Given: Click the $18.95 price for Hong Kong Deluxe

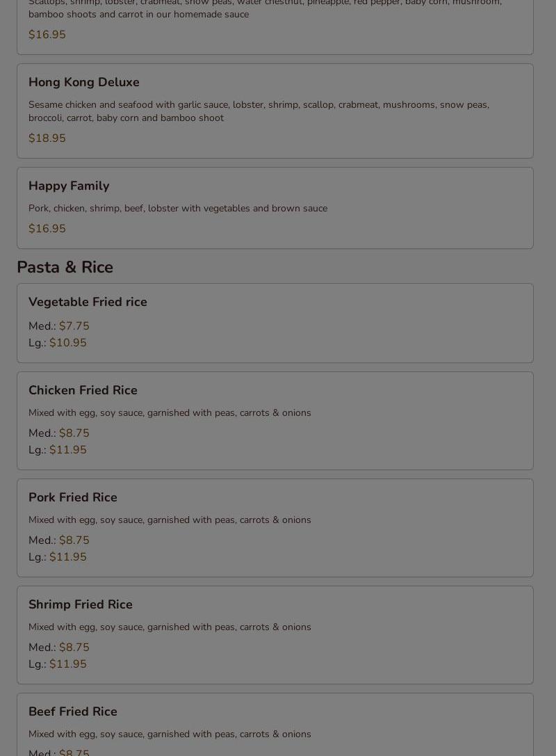Looking at the screenshot, I should [47, 138].
